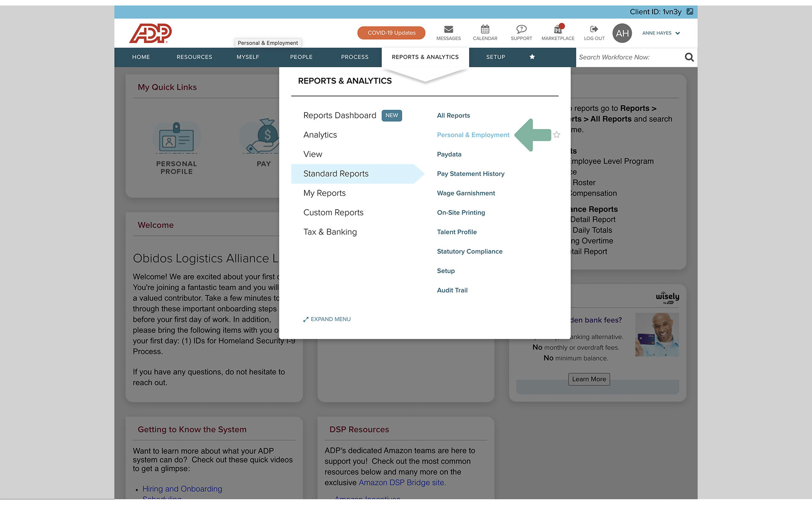Open Hiring and Onboarding link
This screenshot has height=505, width=812.
(x=182, y=489)
